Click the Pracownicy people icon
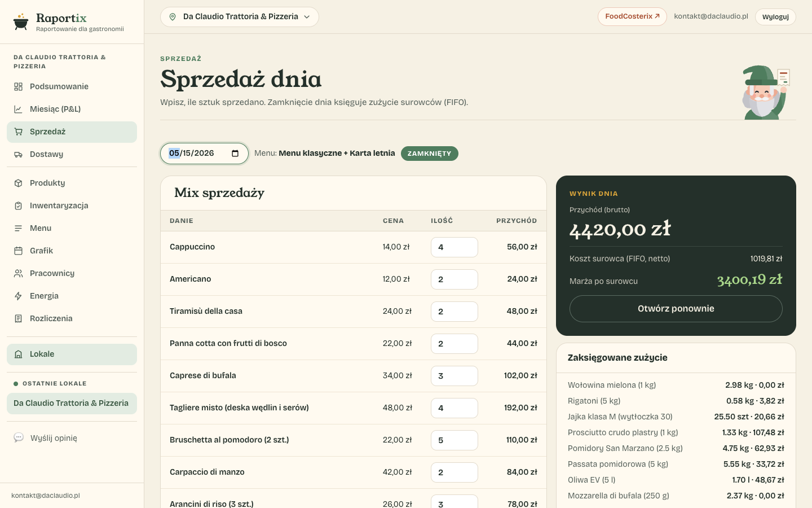812x508 pixels. [x=19, y=273]
